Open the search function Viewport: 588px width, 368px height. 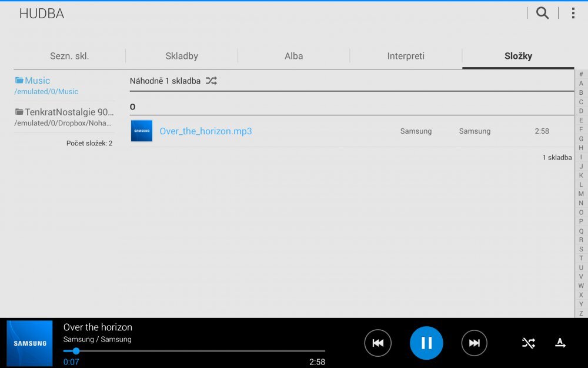click(542, 12)
